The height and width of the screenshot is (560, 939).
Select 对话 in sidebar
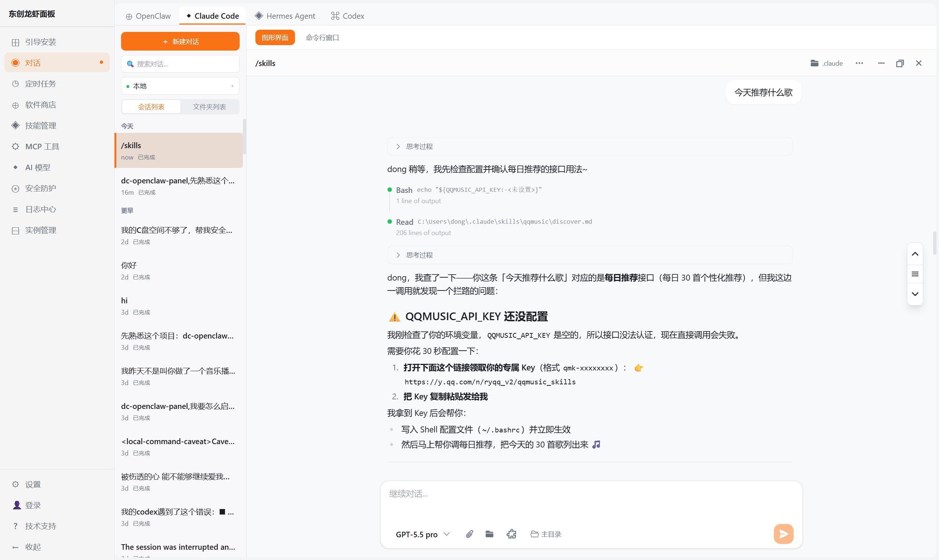tap(57, 63)
